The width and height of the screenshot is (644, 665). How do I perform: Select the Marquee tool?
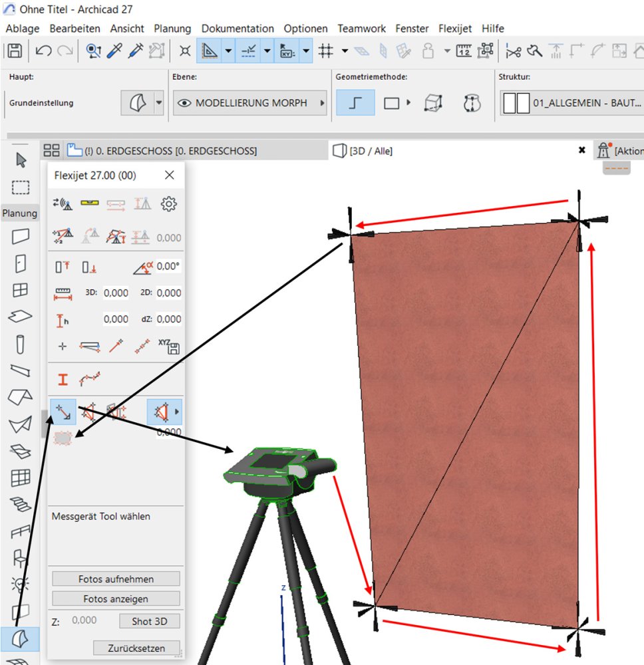[x=21, y=187]
